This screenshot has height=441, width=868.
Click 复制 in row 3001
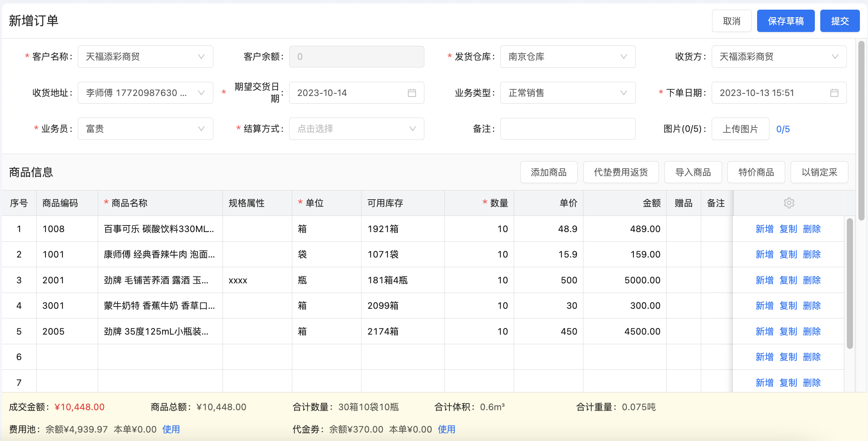pyautogui.click(x=788, y=306)
